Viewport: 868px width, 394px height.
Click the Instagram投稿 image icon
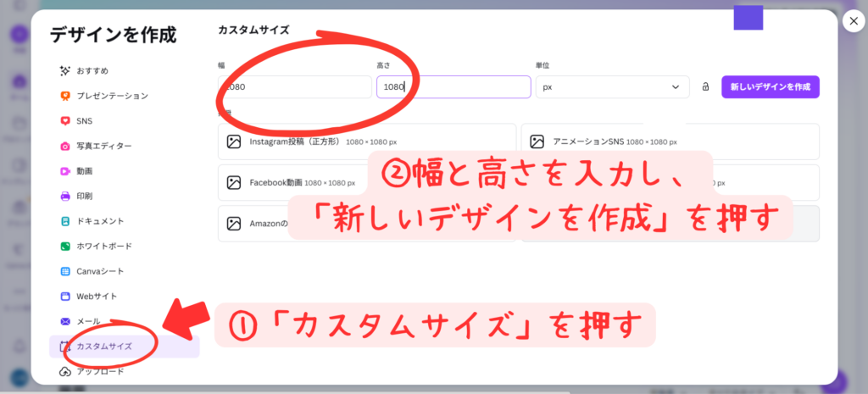pos(234,142)
